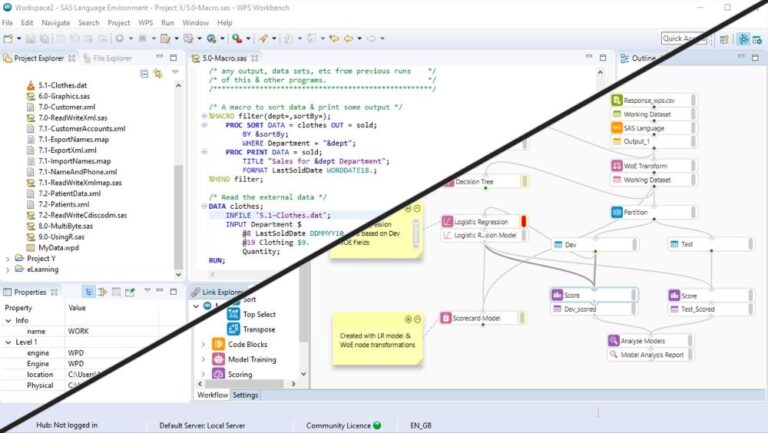This screenshot has height=433, width=768.
Task: Switch to the File Explorer tab
Action: [x=108, y=58]
